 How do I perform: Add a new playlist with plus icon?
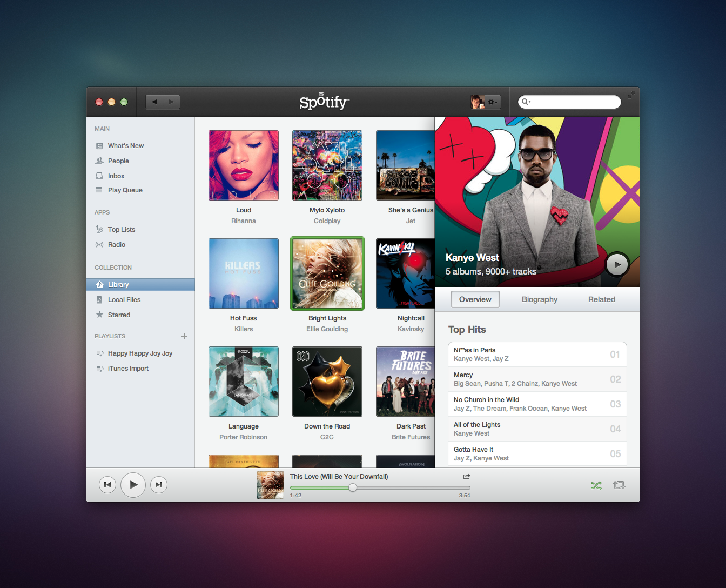184,336
